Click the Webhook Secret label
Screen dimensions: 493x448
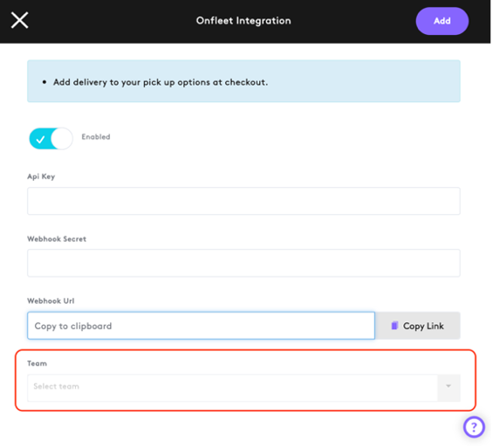[x=57, y=239]
